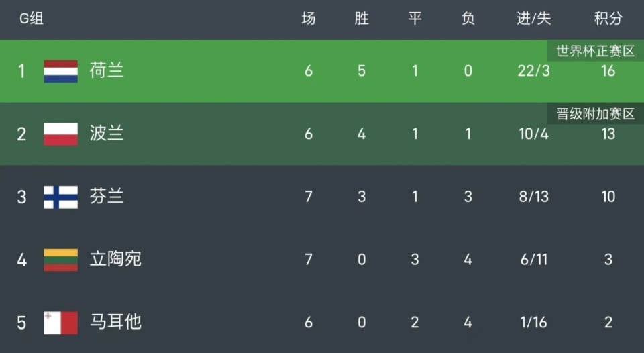Click the 晋级附加赛区 label
644x353 pixels.
(596, 114)
